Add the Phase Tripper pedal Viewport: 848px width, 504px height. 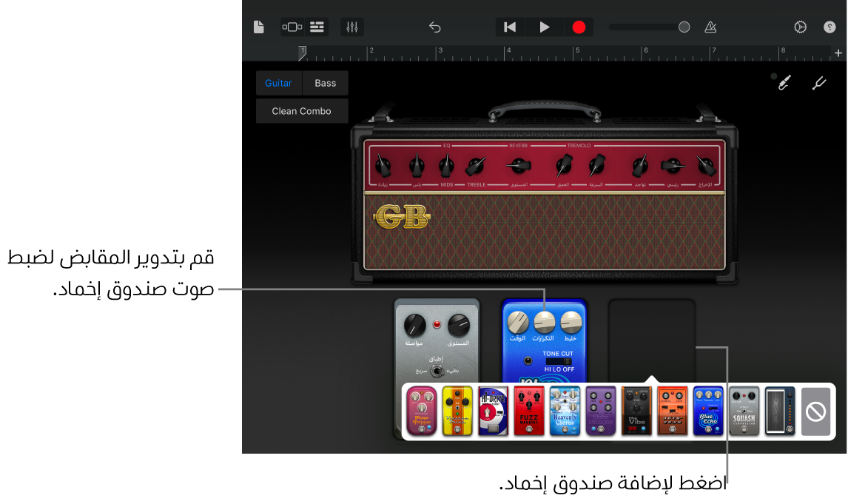point(422,411)
